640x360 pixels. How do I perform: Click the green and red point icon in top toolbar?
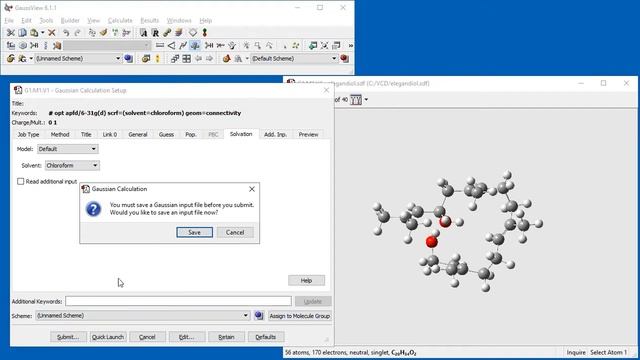pos(204,33)
